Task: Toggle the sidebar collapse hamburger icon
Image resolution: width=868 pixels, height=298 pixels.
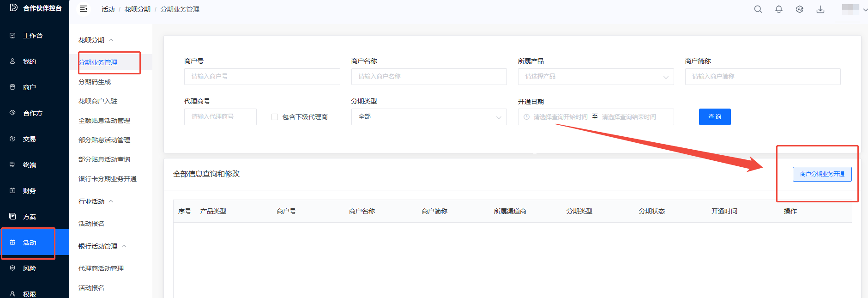Action: coord(84,9)
